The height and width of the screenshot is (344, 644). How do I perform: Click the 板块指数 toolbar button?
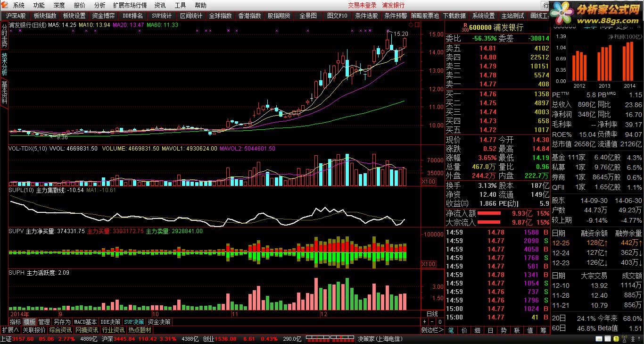[45, 16]
